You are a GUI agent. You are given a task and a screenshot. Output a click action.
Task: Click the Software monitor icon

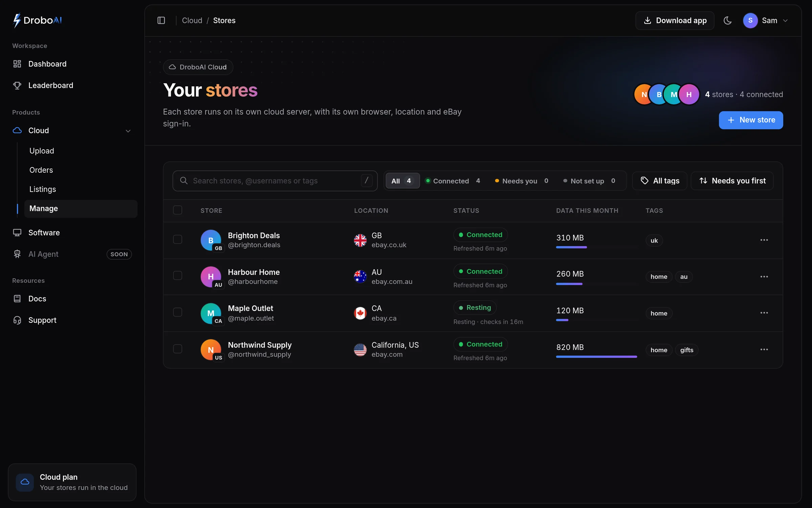pyautogui.click(x=17, y=233)
